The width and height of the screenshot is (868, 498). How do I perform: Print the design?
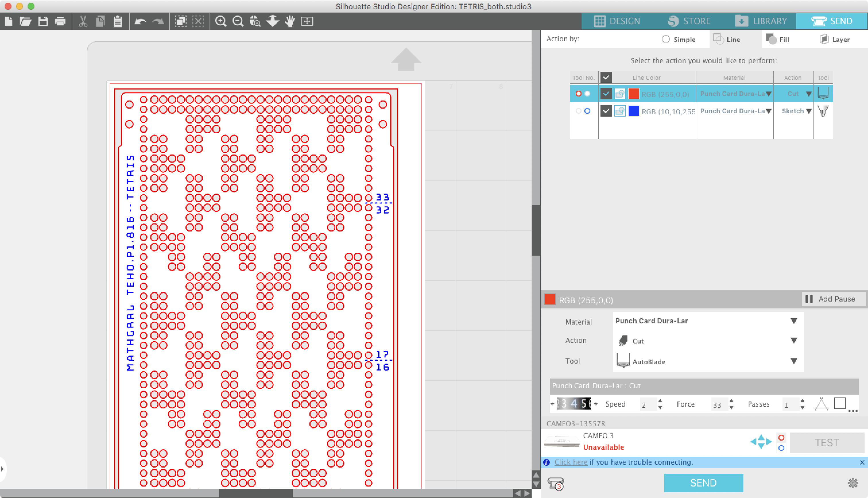tap(60, 21)
